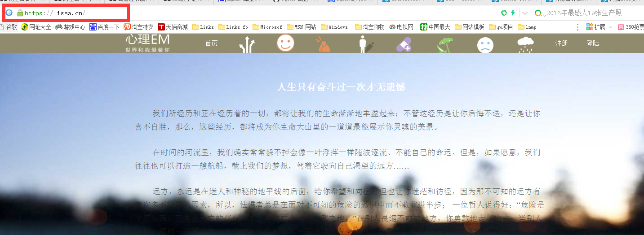Click the 360抢票 extension button
The image size is (644, 235).
click(x=631, y=27)
